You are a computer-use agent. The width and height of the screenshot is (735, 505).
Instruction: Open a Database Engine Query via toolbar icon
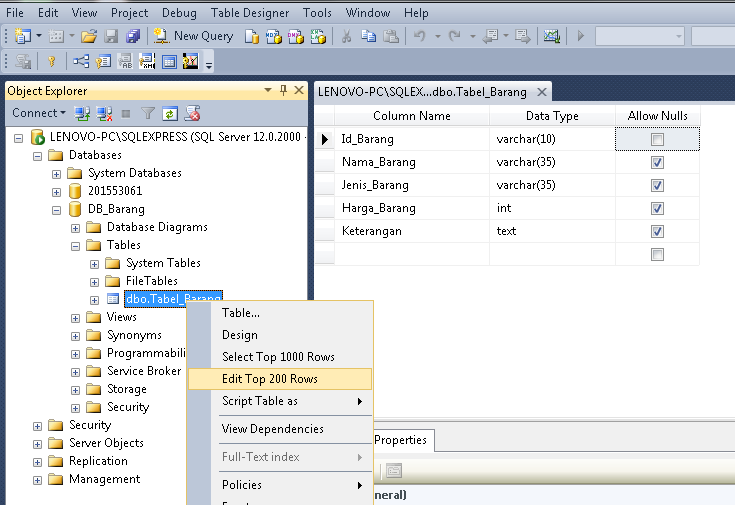coord(252,36)
